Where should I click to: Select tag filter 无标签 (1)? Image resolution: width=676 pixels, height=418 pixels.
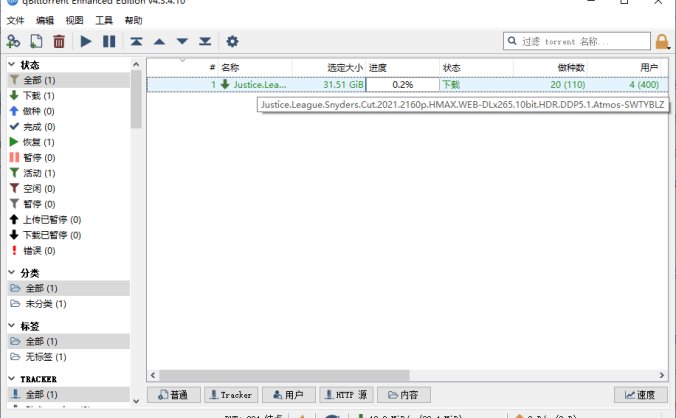point(69,357)
